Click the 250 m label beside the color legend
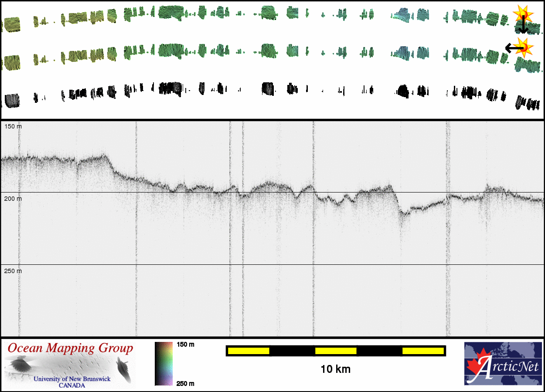This screenshot has height=392, width=545. 185,383
